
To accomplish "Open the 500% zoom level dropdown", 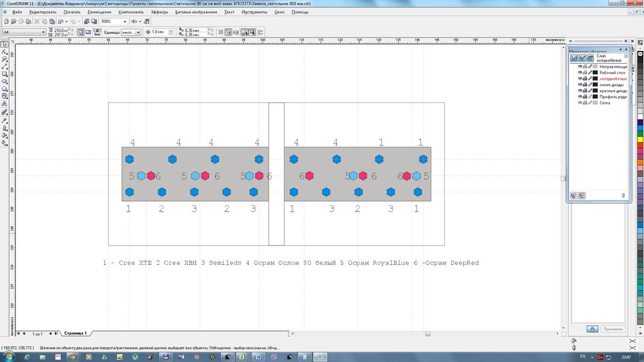I will pos(125,22).
